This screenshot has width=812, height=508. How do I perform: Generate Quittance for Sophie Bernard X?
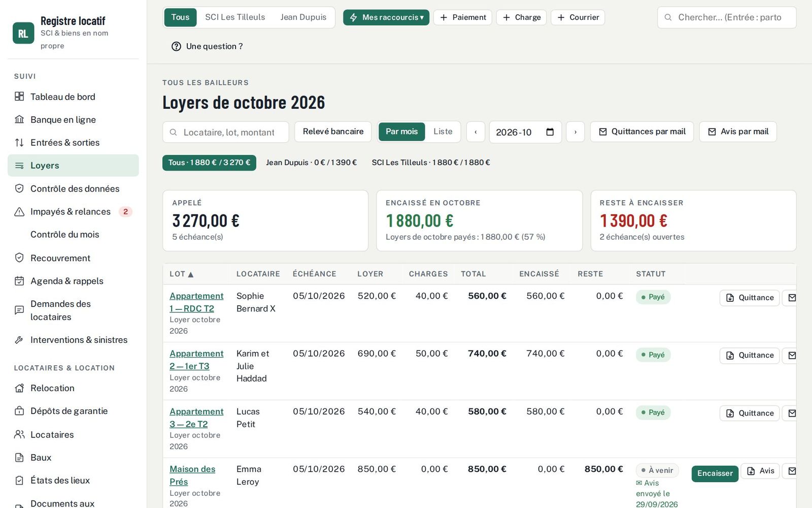pyautogui.click(x=750, y=298)
